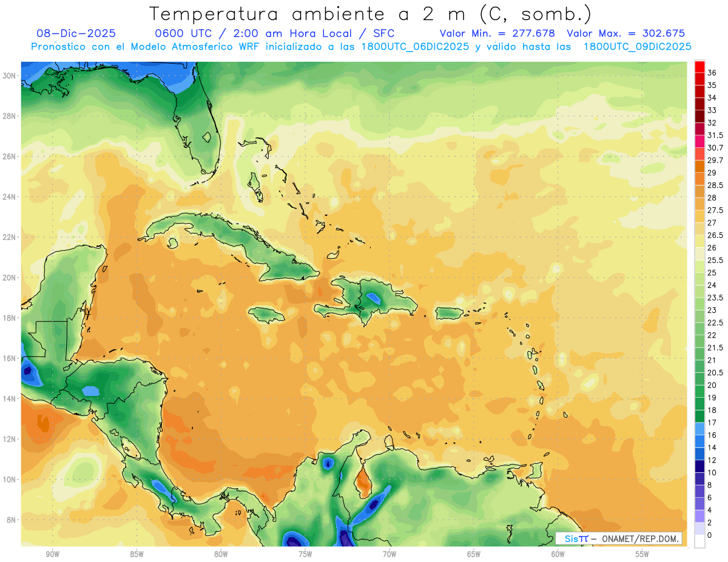Select the '80W' longitude label
This screenshot has height=562, width=728.
coord(221,555)
